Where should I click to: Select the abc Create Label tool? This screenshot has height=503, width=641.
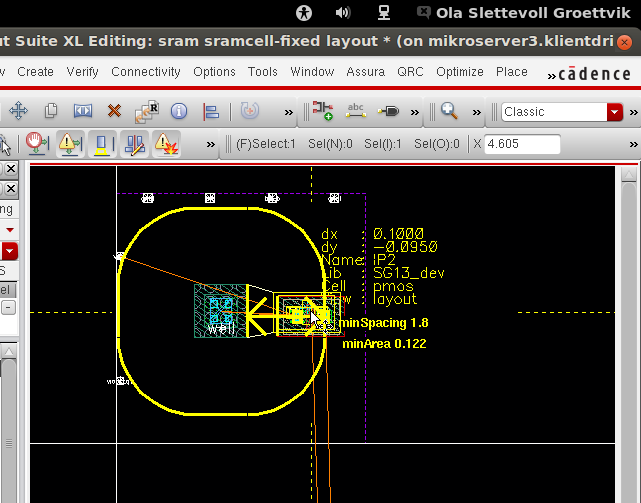tap(355, 110)
